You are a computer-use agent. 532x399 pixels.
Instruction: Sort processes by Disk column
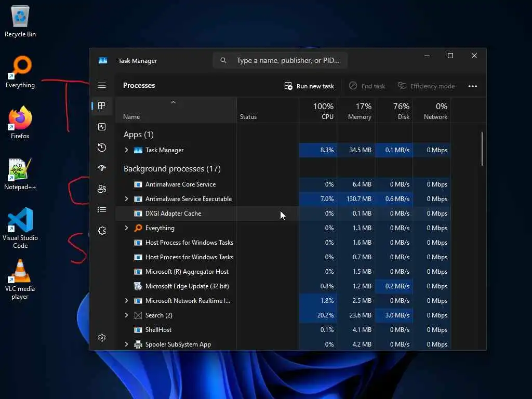(x=394, y=111)
